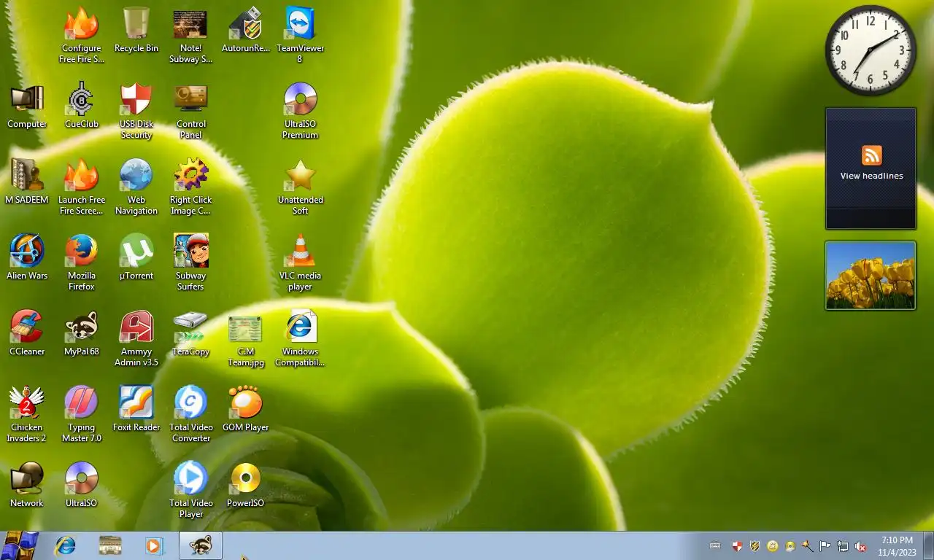
Task: Select the Foxit Reader shortcut
Action: coord(136,410)
